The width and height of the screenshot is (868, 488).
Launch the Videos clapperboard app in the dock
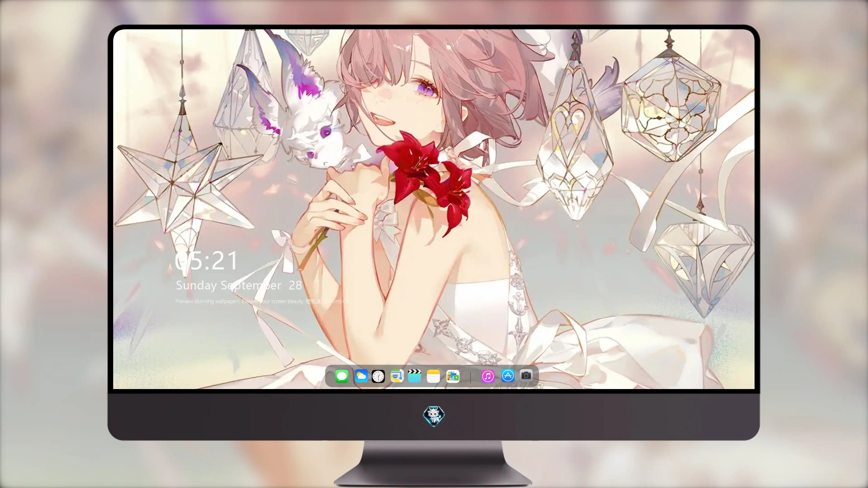[415, 376]
